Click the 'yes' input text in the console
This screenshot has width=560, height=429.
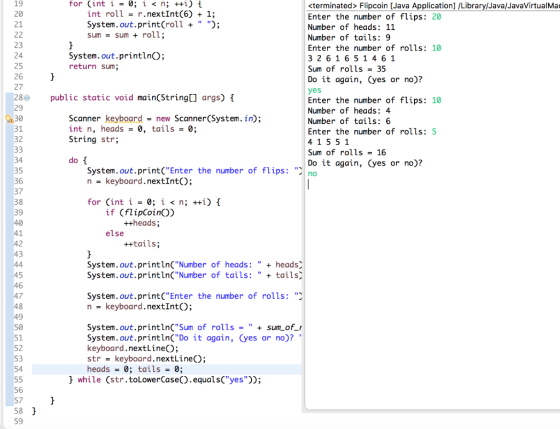tap(314, 90)
